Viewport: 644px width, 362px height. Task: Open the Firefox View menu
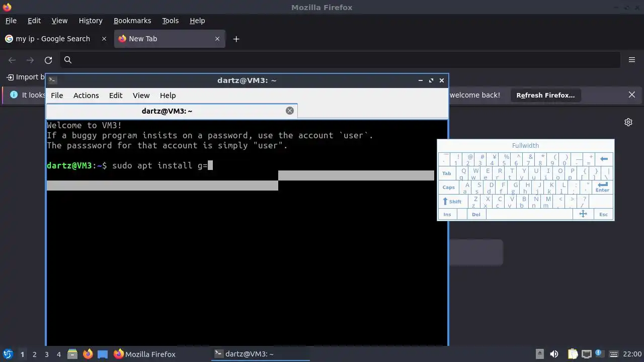pyautogui.click(x=59, y=21)
